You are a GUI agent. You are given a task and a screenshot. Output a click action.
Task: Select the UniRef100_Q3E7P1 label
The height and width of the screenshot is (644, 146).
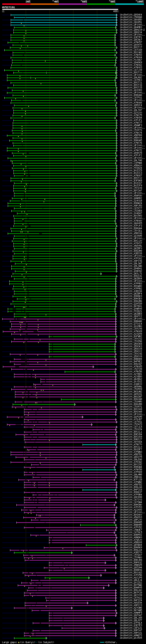[x=131, y=37]
